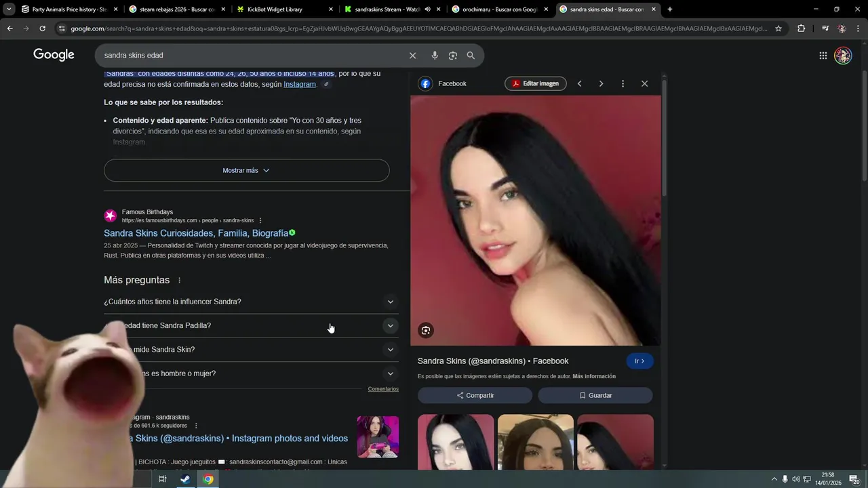The image size is (868, 488).
Task: Open Más preguntas three-dot menu
Action: pyautogui.click(x=180, y=280)
